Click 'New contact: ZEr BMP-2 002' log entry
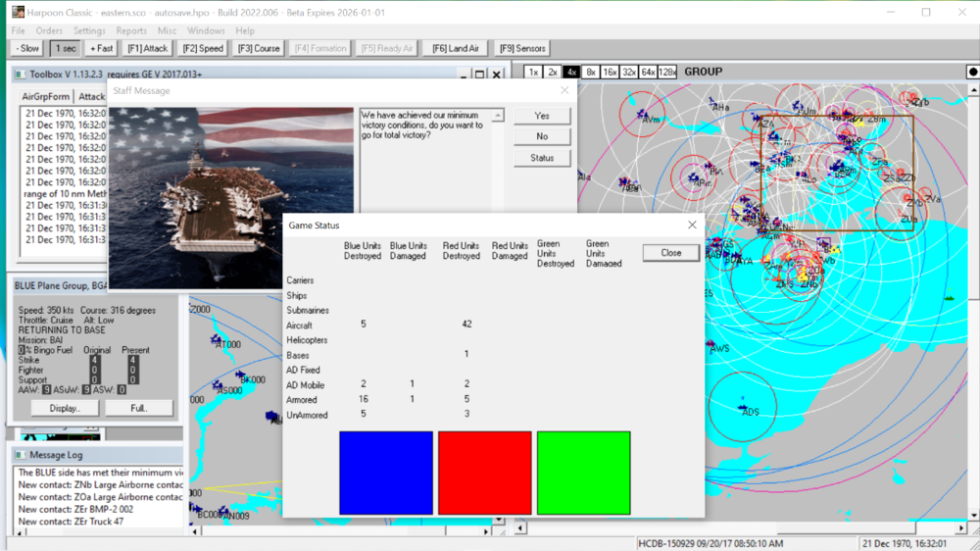 click(75, 509)
